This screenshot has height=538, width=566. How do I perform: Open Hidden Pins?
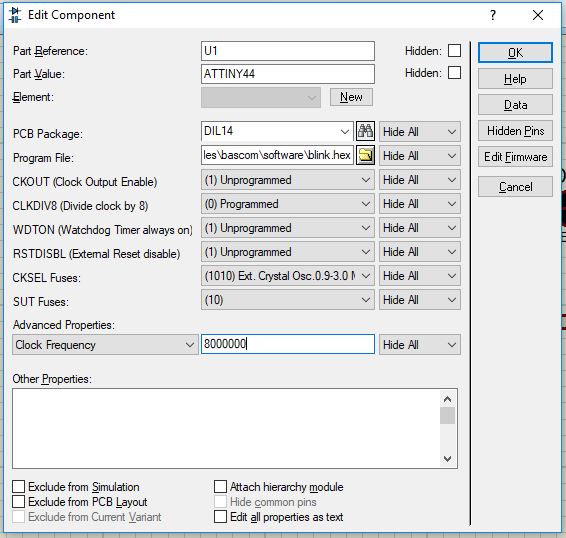pos(515,131)
